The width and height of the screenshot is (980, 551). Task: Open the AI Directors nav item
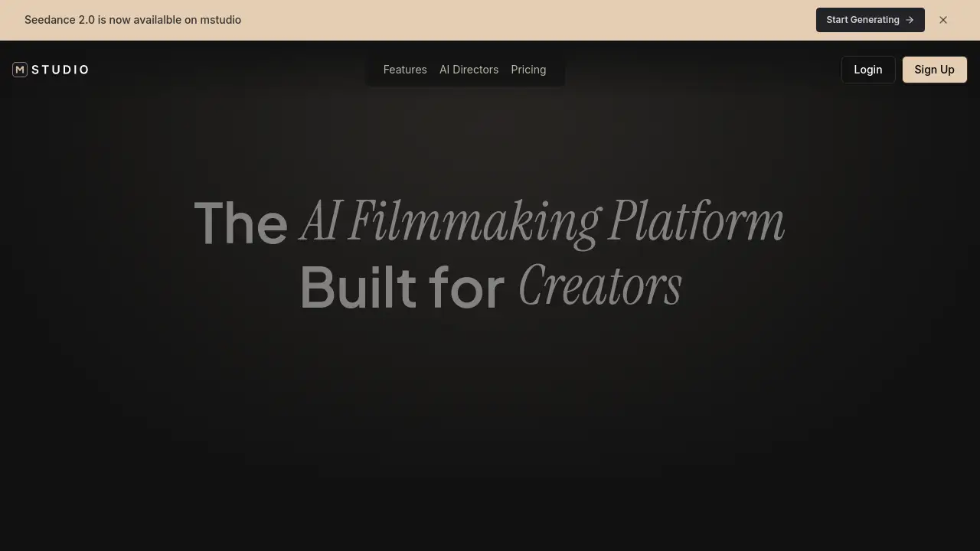[469, 70]
